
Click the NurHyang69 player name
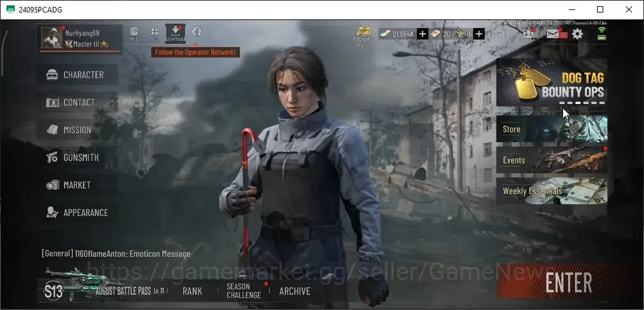click(x=82, y=33)
